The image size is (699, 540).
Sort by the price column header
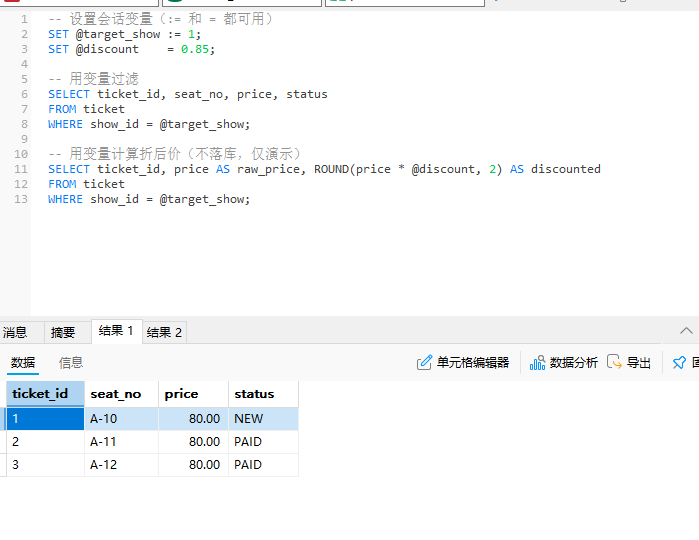182,394
